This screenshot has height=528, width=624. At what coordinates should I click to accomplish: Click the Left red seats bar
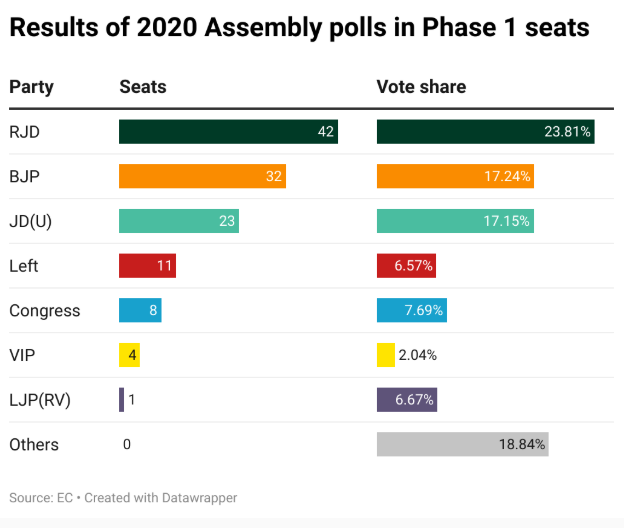[148, 266]
